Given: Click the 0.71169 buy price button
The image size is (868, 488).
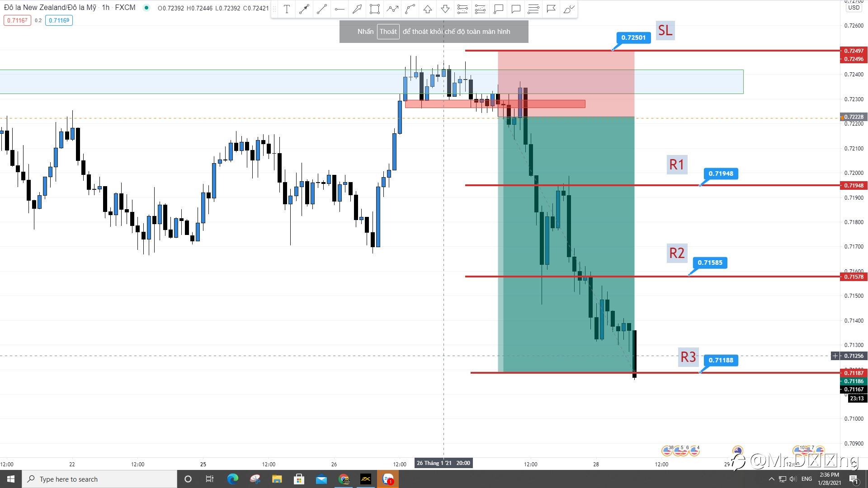Looking at the screenshot, I should tap(59, 20).
